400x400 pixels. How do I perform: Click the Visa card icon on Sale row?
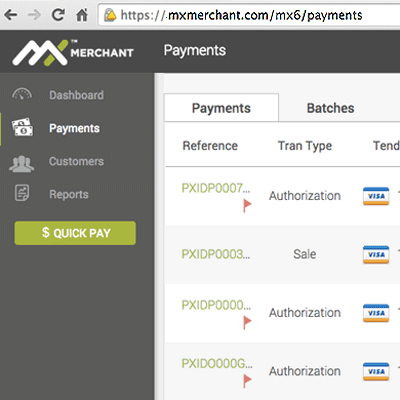click(376, 254)
